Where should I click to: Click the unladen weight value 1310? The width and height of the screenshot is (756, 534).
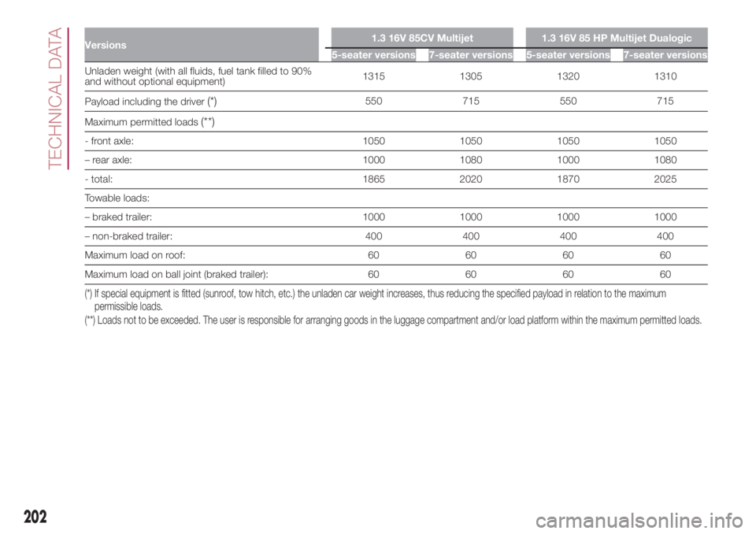coord(665,76)
